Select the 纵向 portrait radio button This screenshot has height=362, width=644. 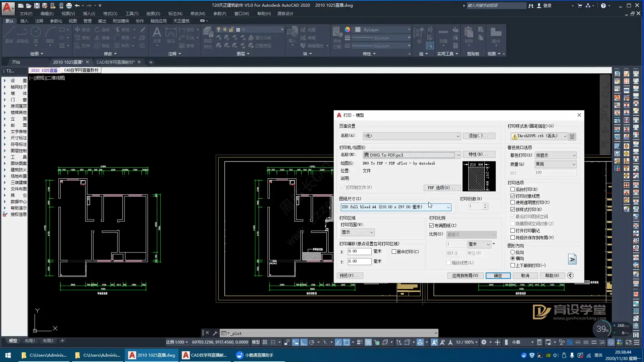click(513, 252)
